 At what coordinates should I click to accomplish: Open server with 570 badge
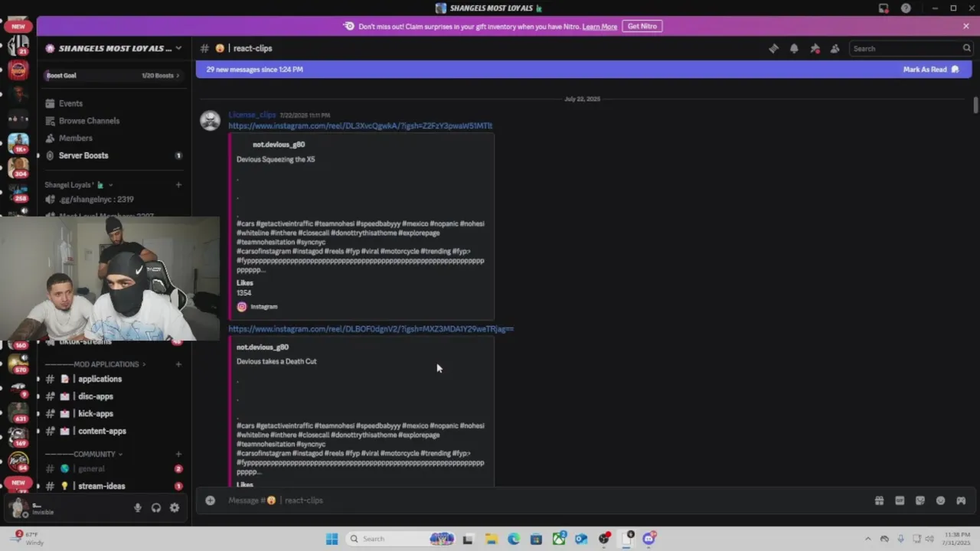click(18, 364)
